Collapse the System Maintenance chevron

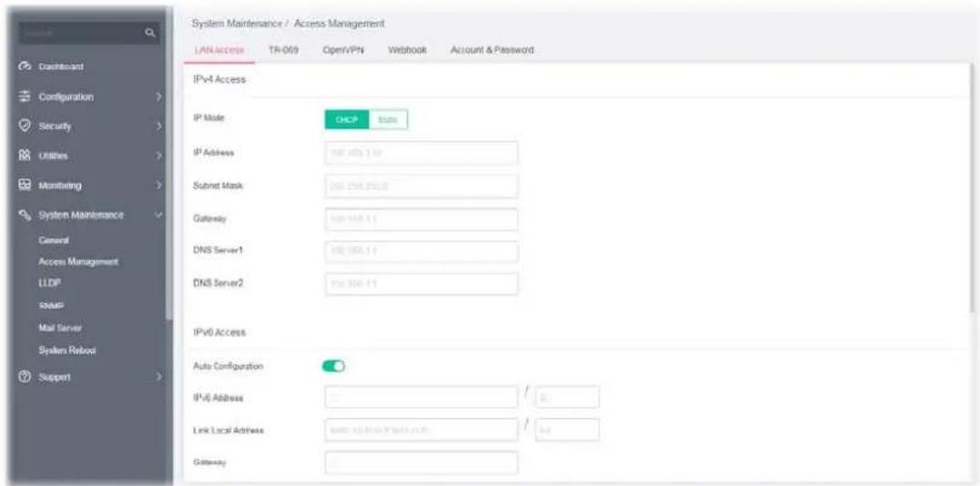(159, 215)
